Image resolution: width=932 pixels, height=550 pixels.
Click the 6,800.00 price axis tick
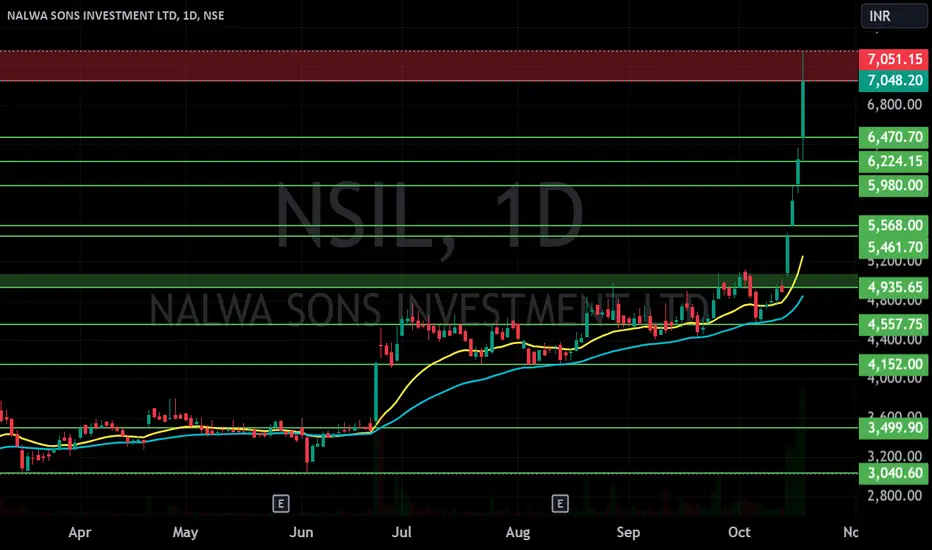click(x=895, y=105)
